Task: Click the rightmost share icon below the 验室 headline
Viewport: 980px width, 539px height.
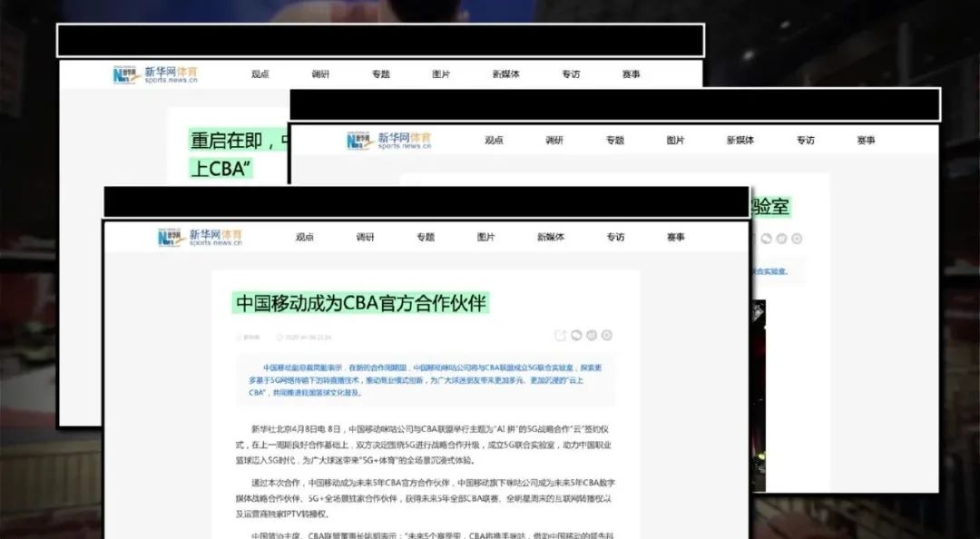Action: pyautogui.click(x=797, y=239)
